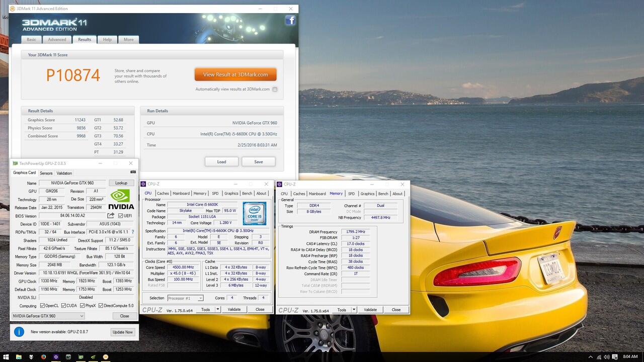The image size is (644, 362).
Task: Toggle the DirectCompute 5.0 checkbox
Action: point(101,305)
